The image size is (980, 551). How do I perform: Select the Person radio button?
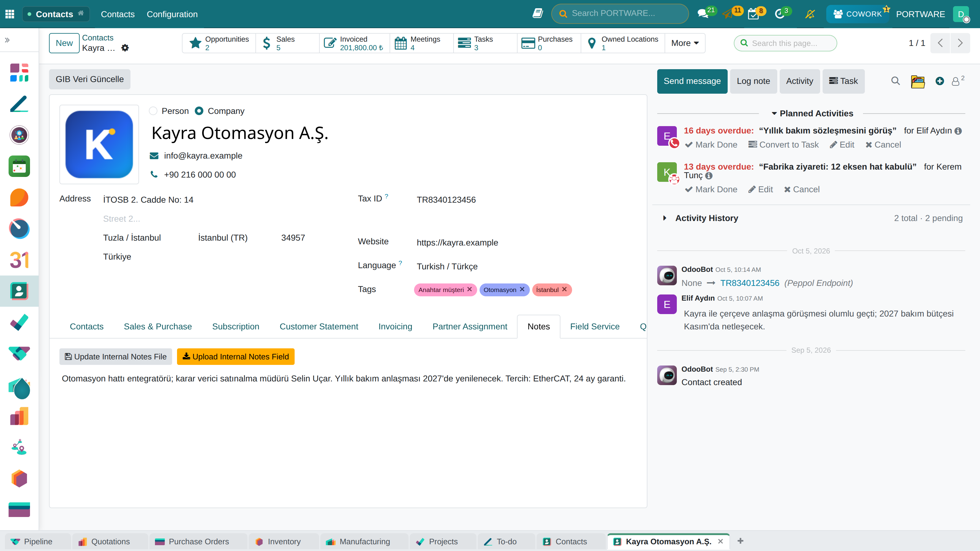153,111
